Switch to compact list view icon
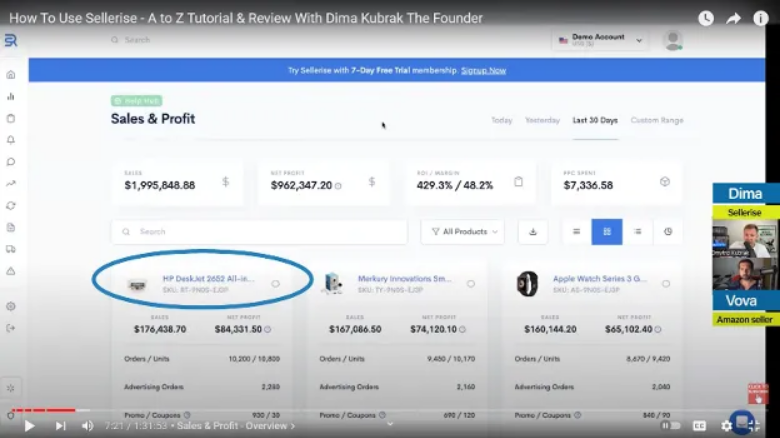 click(576, 231)
